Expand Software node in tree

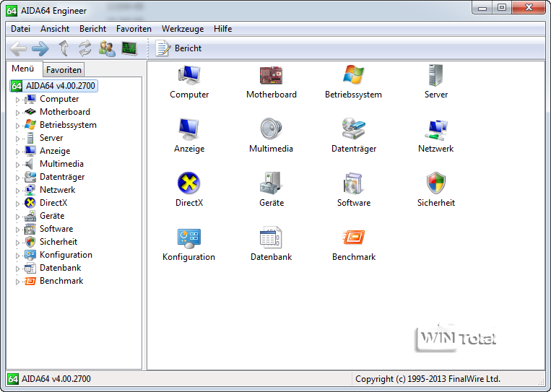coord(17,230)
